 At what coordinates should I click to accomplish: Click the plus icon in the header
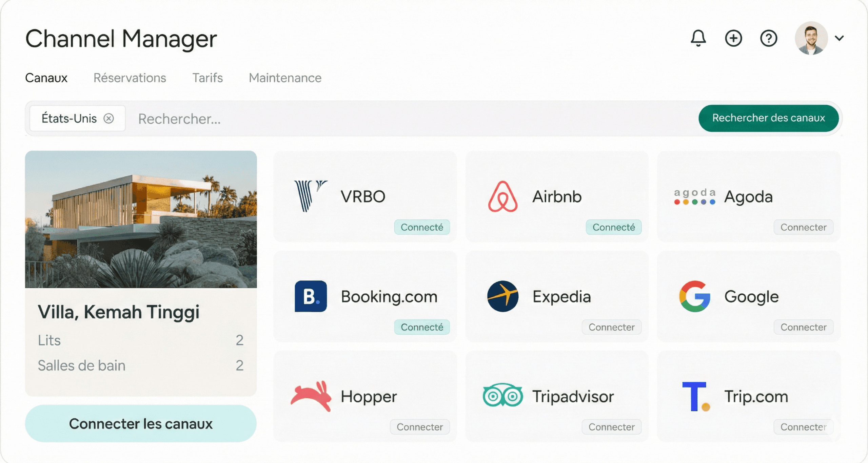coord(733,38)
